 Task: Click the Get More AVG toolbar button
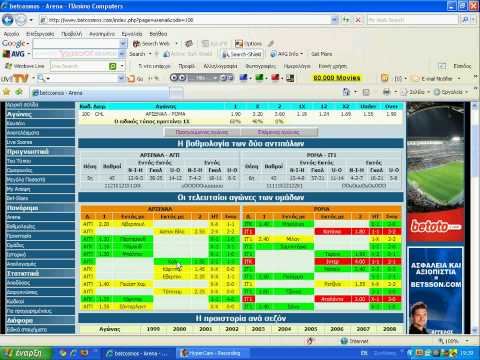coord(322,54)
